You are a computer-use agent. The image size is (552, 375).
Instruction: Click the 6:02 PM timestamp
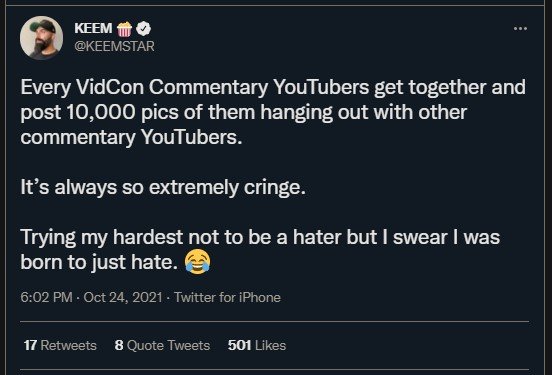coord(46,298)
